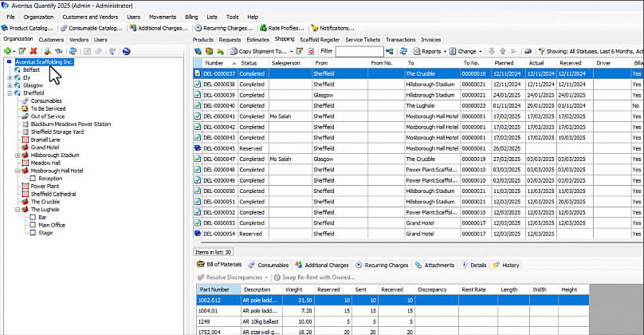
Task: Click the globe icon in the Organization toolbar
Action: [125, 51]
